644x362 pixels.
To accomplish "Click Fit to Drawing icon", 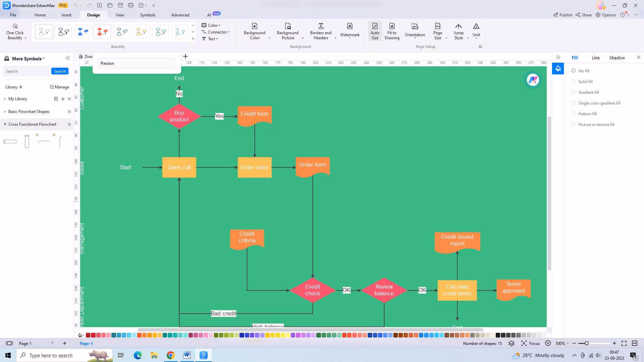I will [x=392, y=26].
